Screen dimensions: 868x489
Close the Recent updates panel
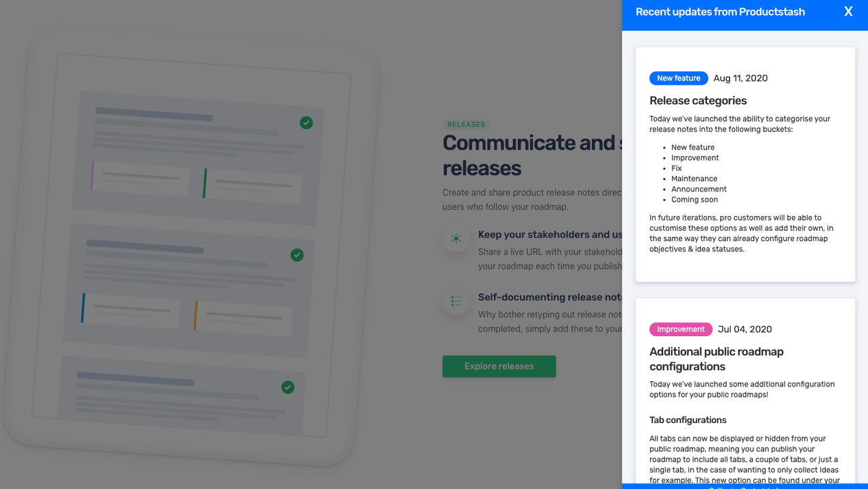pos(848,12)
